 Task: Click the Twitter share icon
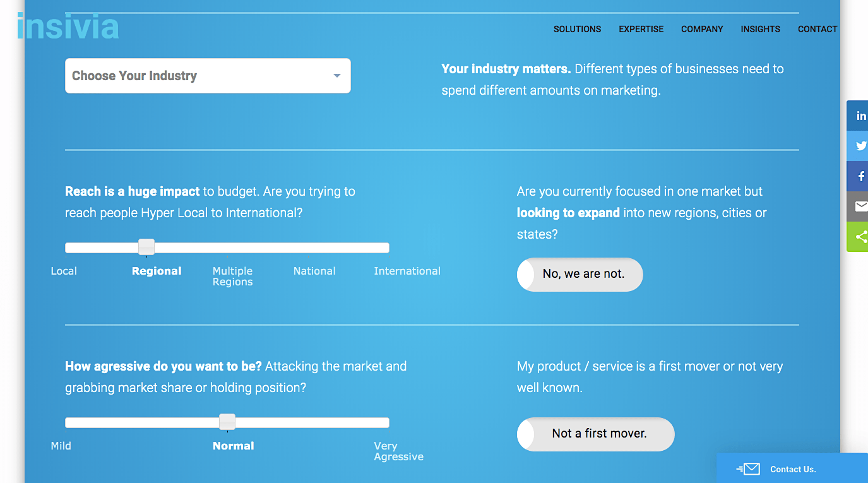pyautogui.click(x=860, y=146)
